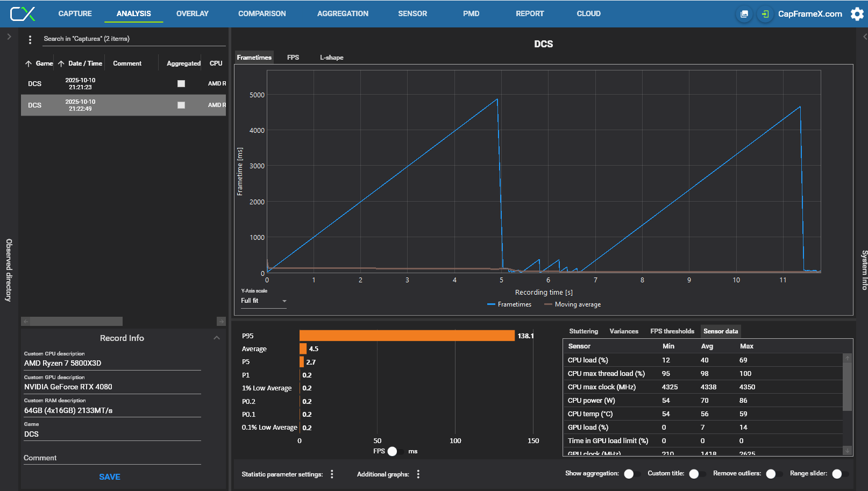Click the Game name field
The width and height of the screenshot is (868, 491).
[112, 434]
